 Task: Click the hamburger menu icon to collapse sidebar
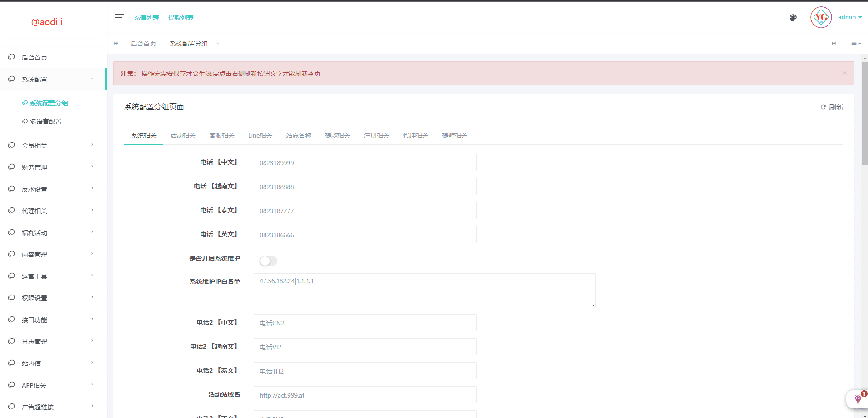point(119,17)
